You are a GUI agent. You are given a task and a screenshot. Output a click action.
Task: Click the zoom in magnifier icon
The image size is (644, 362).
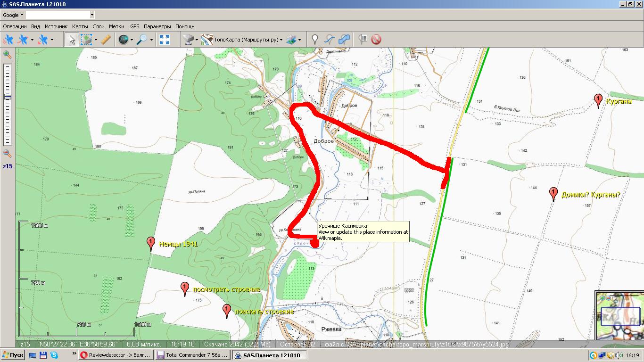pyautogui.click(x=7, y=54)
